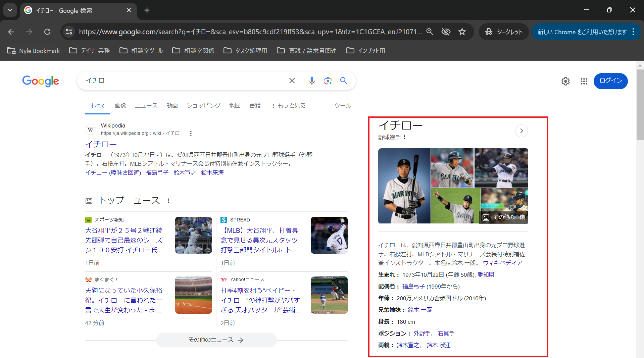Open the インプット用 bookmark folder
644x358 pixels.
click(x=366, y=51)
